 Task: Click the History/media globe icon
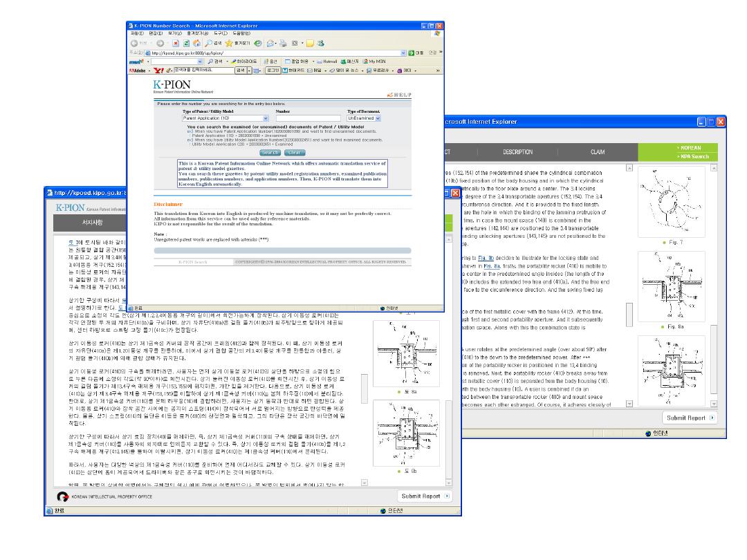[x=258, y=44]
